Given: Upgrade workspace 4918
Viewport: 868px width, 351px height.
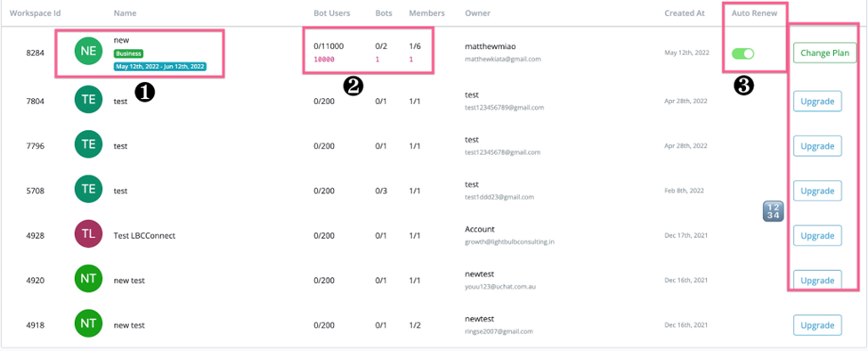Looking at the screenshot, I should (817, 325).
